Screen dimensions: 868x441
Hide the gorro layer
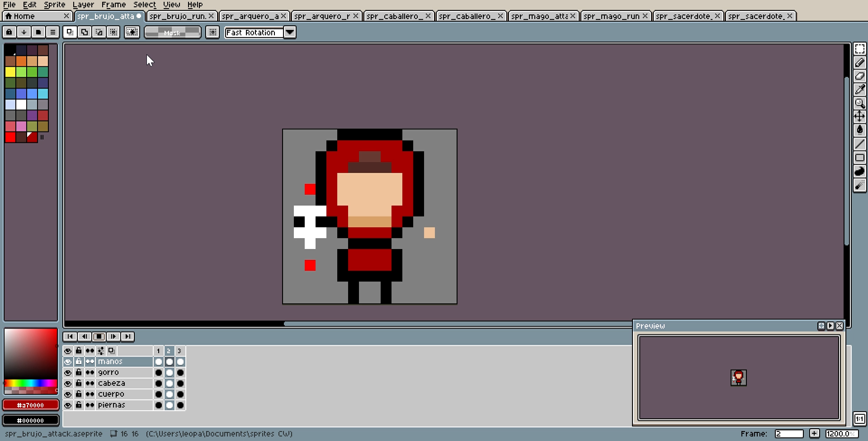point(68,373)
